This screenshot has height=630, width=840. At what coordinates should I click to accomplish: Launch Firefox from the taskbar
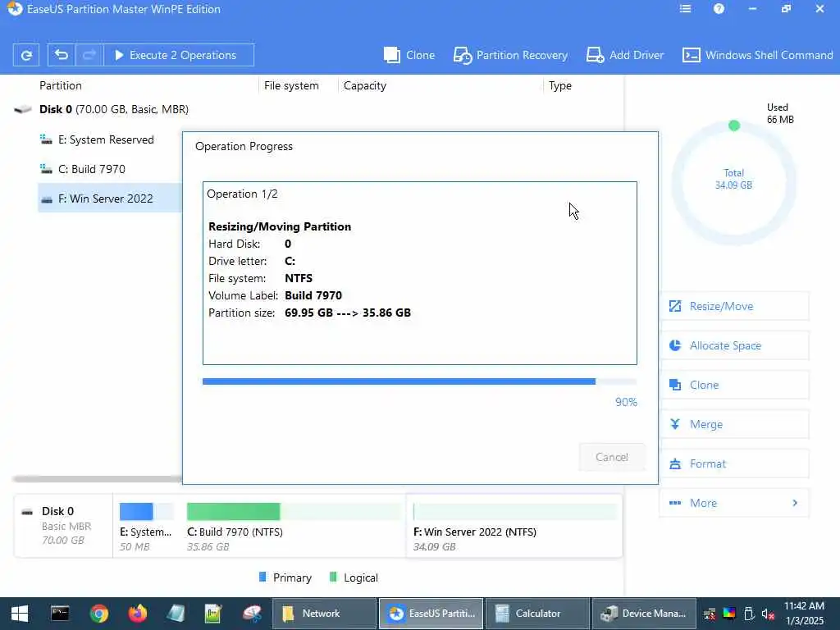[138, 614]
